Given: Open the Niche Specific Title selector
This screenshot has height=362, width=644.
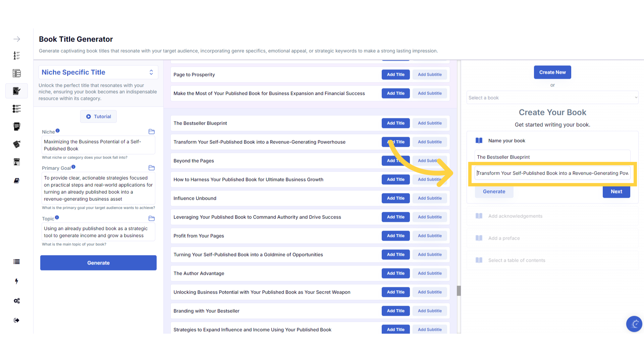Looking at the screenshot, I should pos(98,72).
